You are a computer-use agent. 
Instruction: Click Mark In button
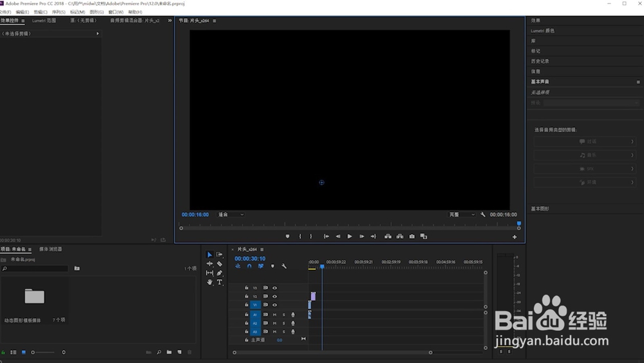(x=300, y=237)
